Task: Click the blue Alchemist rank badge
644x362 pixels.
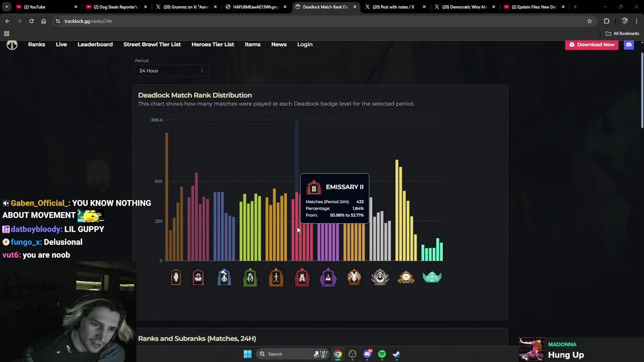Action: point(224,277)
